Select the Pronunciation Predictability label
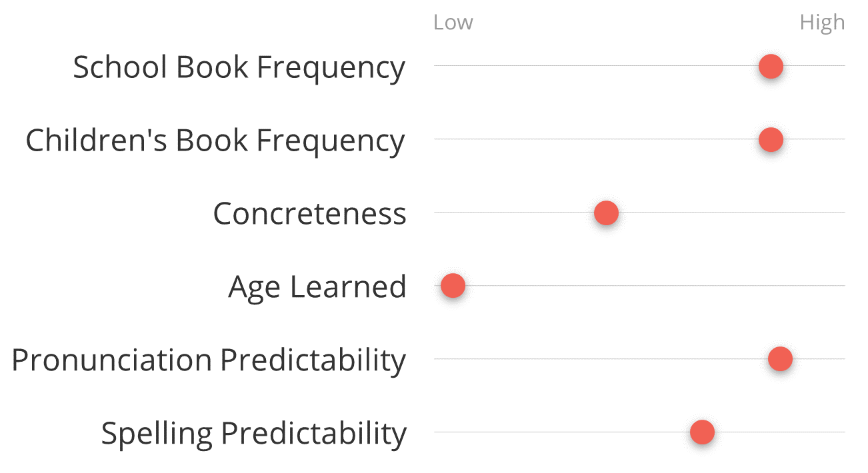868x473 pixels. 209,360
